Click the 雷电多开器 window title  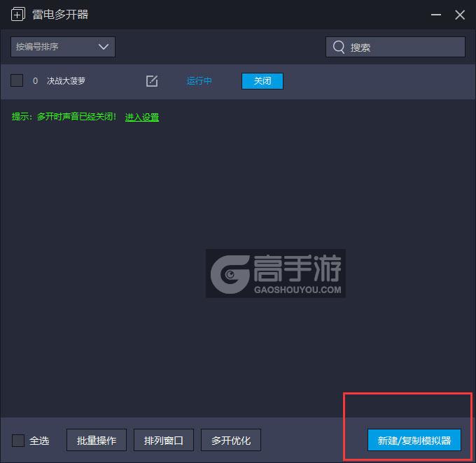[x=60, y=15]
